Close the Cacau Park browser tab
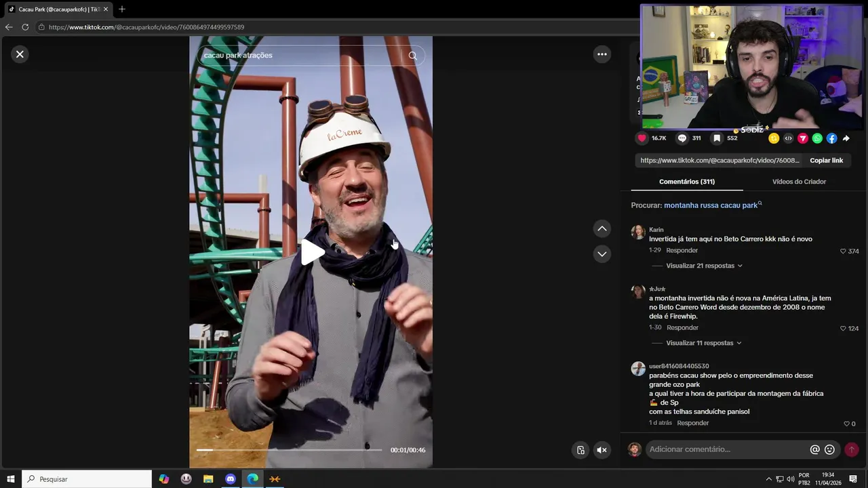Image resolution: width=868 pixels, height=488 pixels. 106,9
